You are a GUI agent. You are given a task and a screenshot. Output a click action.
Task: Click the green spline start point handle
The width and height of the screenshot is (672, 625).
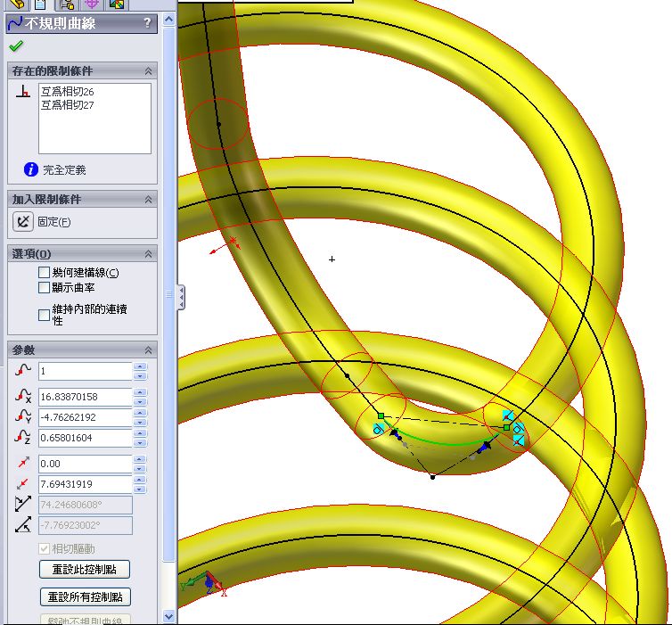381,415
